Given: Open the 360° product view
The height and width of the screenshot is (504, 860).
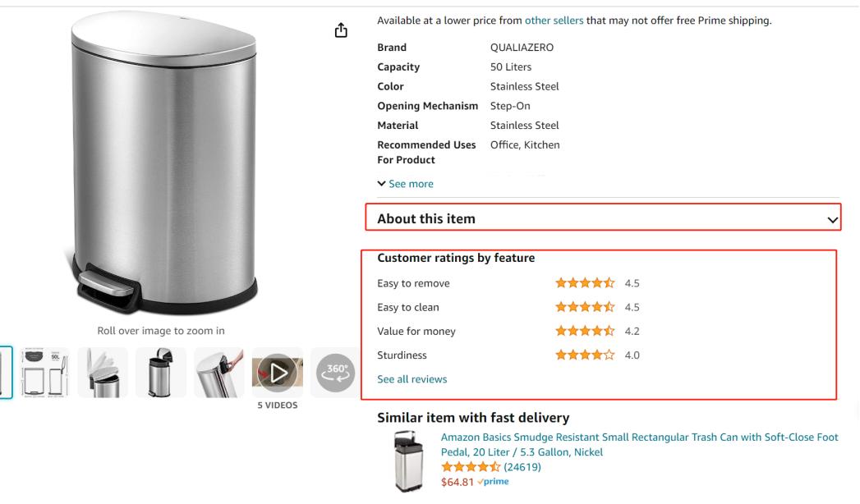Looking at the screenshot, I should 334,372.
